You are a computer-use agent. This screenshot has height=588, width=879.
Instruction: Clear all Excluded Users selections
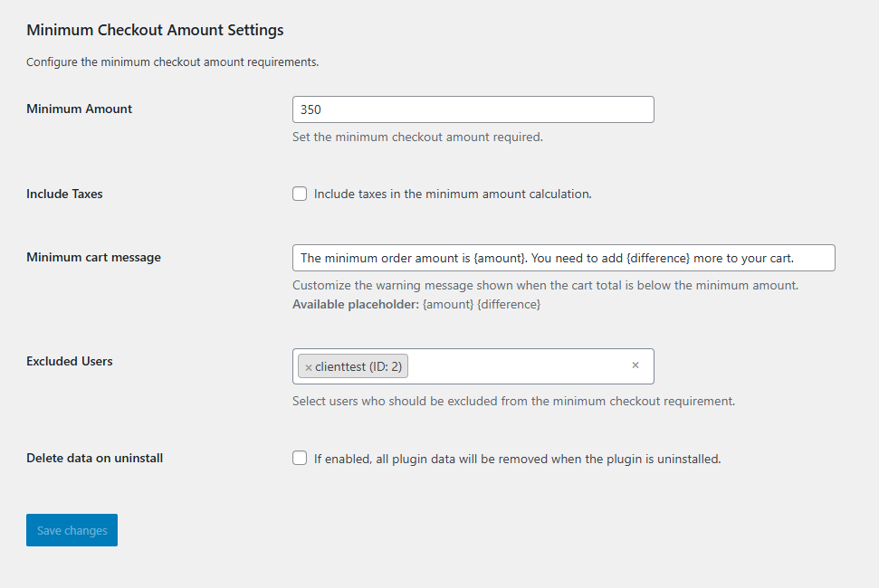point(635,365)
